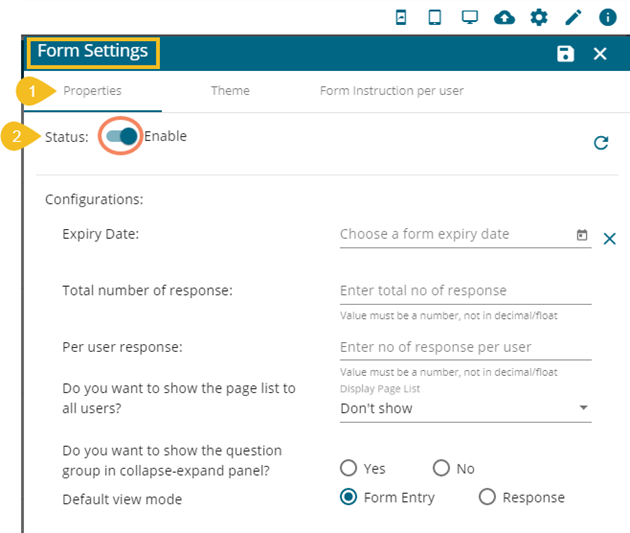Switch to tablet preview mode
This screenshot has height=533, width=630.
(x=435, y=17)
